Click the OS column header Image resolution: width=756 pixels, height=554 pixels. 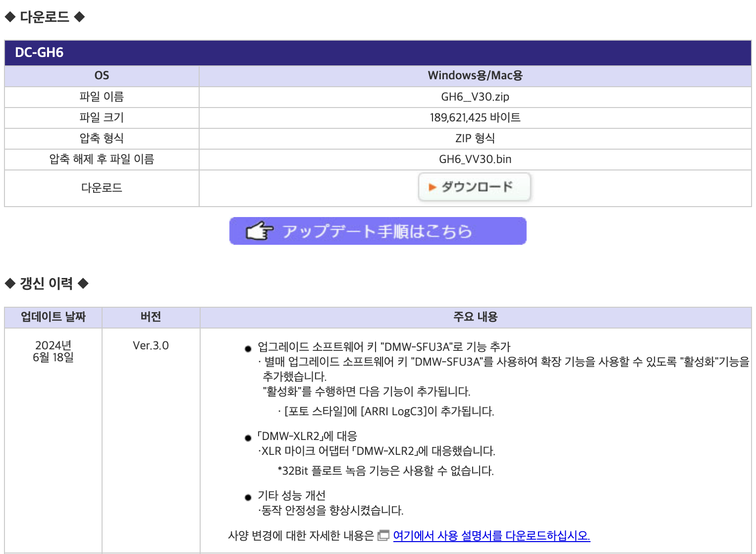102,76
